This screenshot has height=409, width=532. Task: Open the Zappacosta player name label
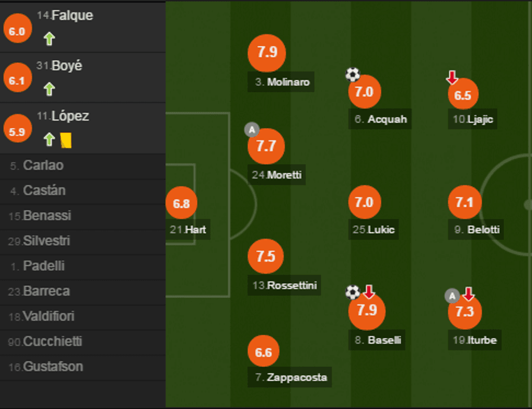[x=291, y=377]
